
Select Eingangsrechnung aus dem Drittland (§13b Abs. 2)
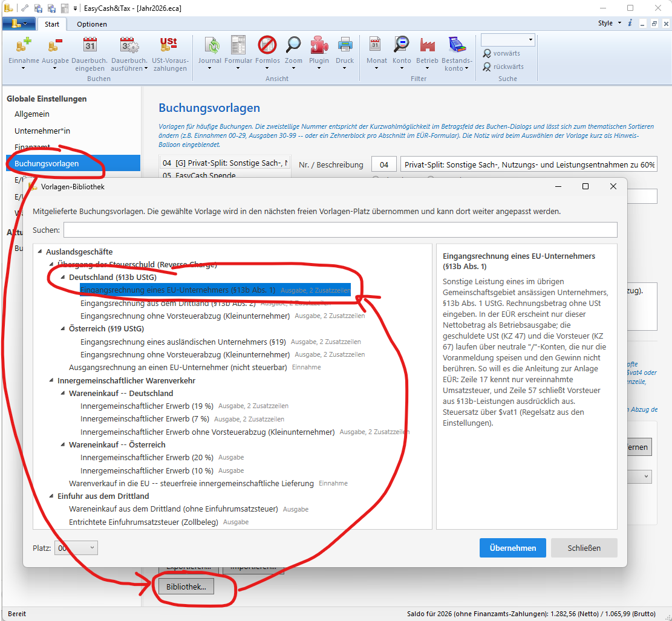[168, 303]
